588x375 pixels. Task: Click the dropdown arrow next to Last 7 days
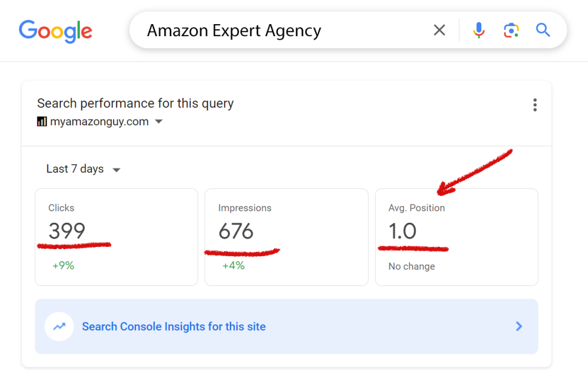117,170
